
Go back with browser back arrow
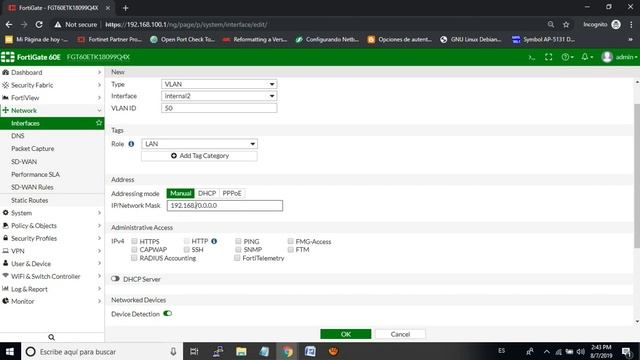pyautogui.click(x=9, y=24)
